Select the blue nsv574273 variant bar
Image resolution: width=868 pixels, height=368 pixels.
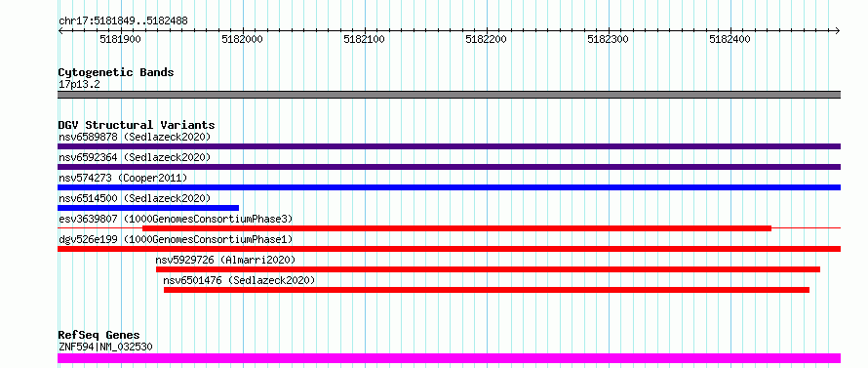449,187
